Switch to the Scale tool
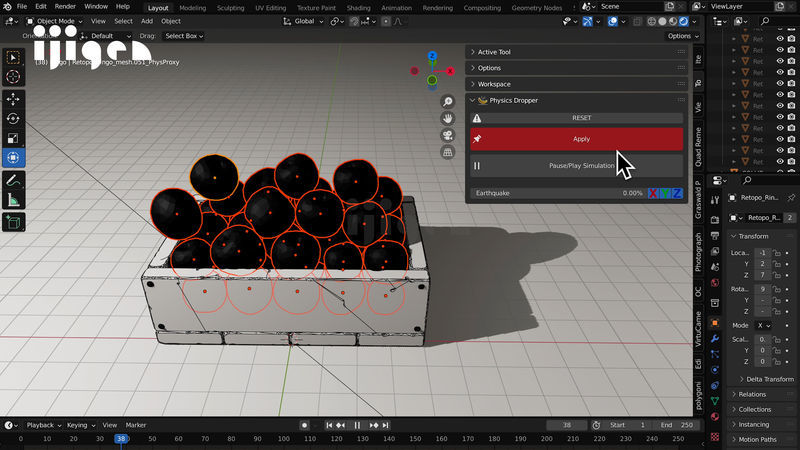 click(13, 138)
